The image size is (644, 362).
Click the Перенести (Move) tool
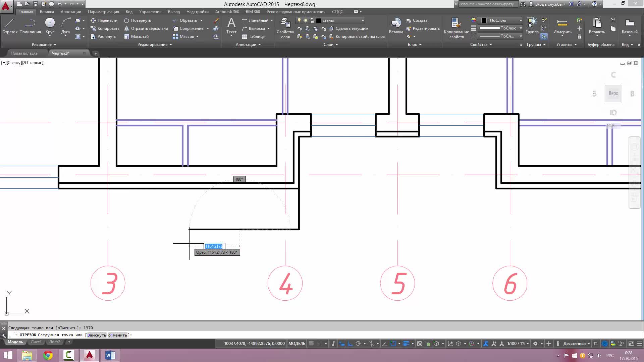(x=104, y=20)
